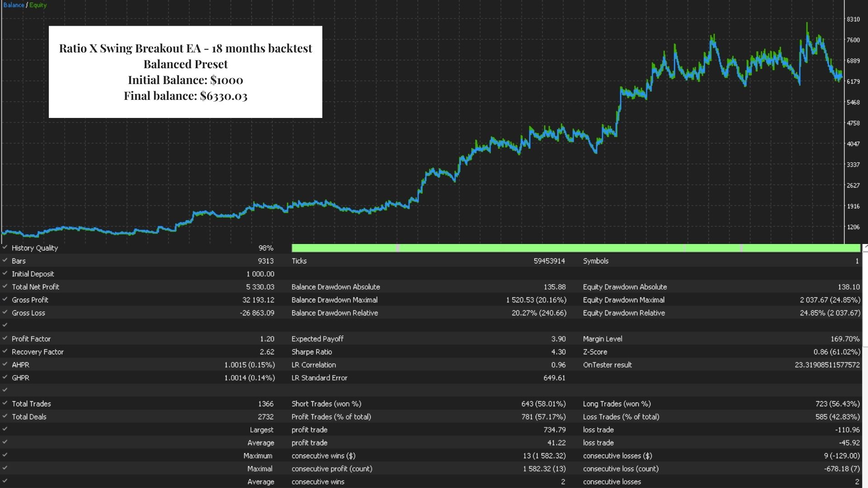868x488 pixels.
Task: Select the Sharpe Ratio value 4.30
Action: (558, 352)
